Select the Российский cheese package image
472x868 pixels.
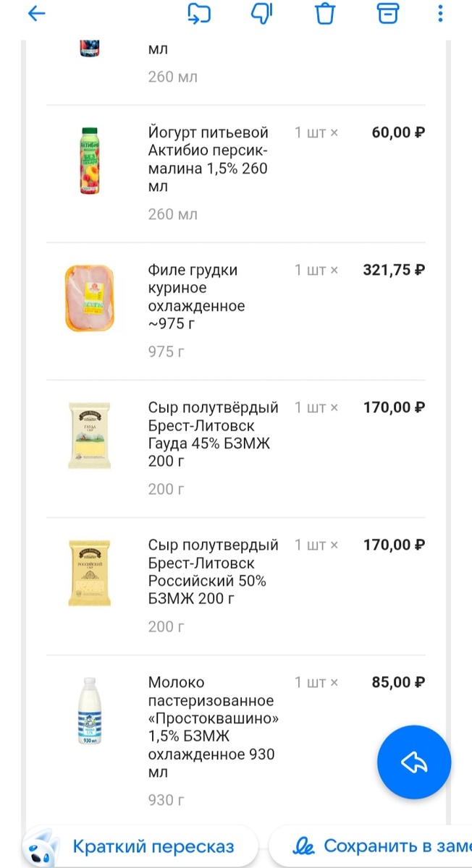[89, 573]
